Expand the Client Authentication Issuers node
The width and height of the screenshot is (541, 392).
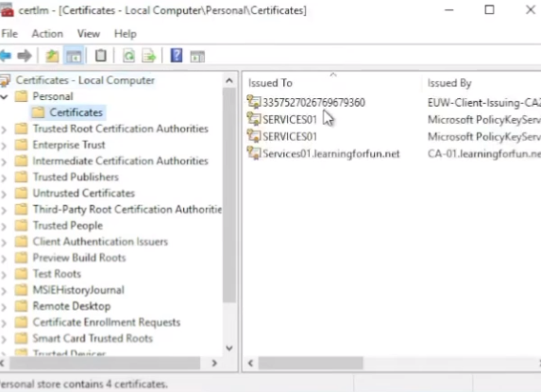[x=4, y=242]
